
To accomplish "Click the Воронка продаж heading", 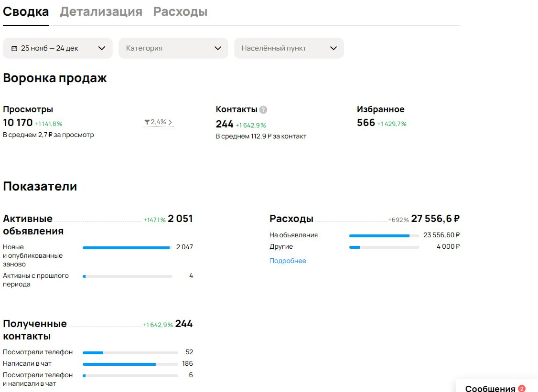I will coord(55,78).
